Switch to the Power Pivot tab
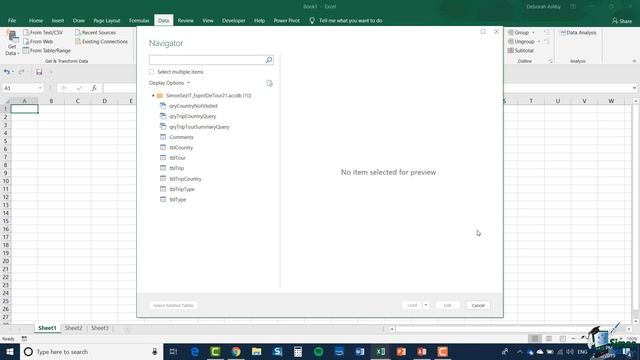 coord(287,20)
